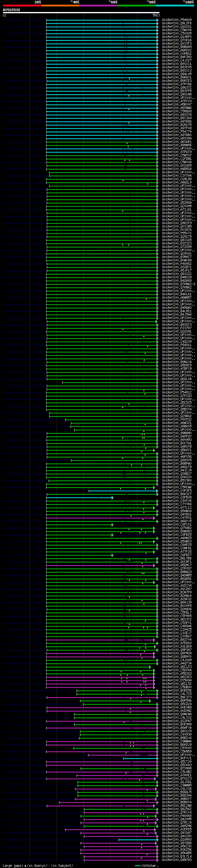Click the cyan alignment bar for UniRef100_Q16MA3
The width and height of the screenshot is (197, 868).
point(138,839)
